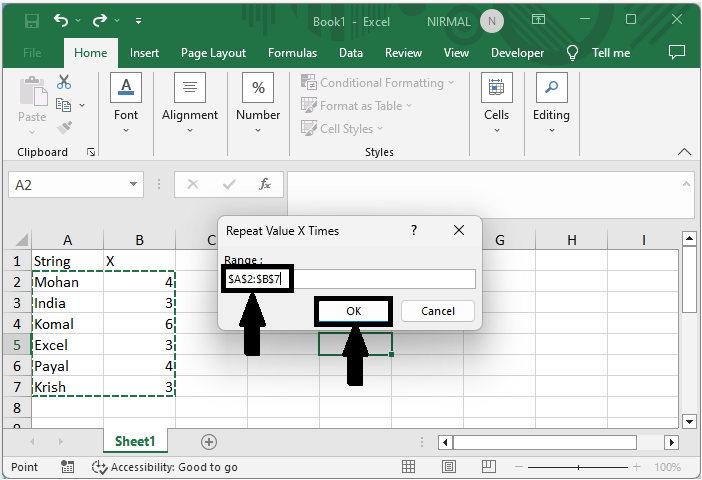Open the Formulas ribbon tab
Screen dimensions: 702x480
click(x=292, y=53)
